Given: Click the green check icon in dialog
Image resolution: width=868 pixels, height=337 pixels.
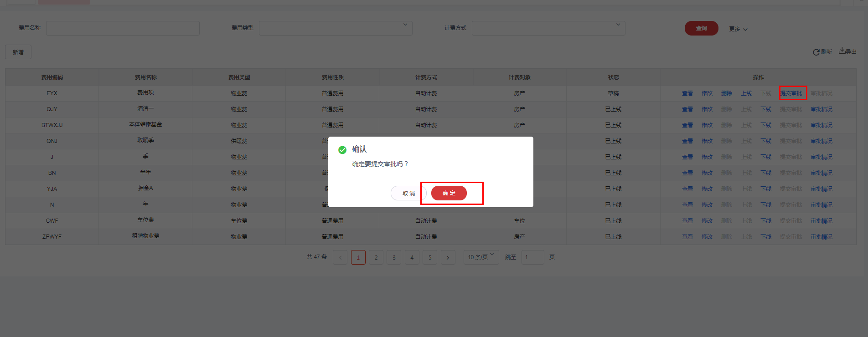Looking at the screenshot, I should coord(342,150).
